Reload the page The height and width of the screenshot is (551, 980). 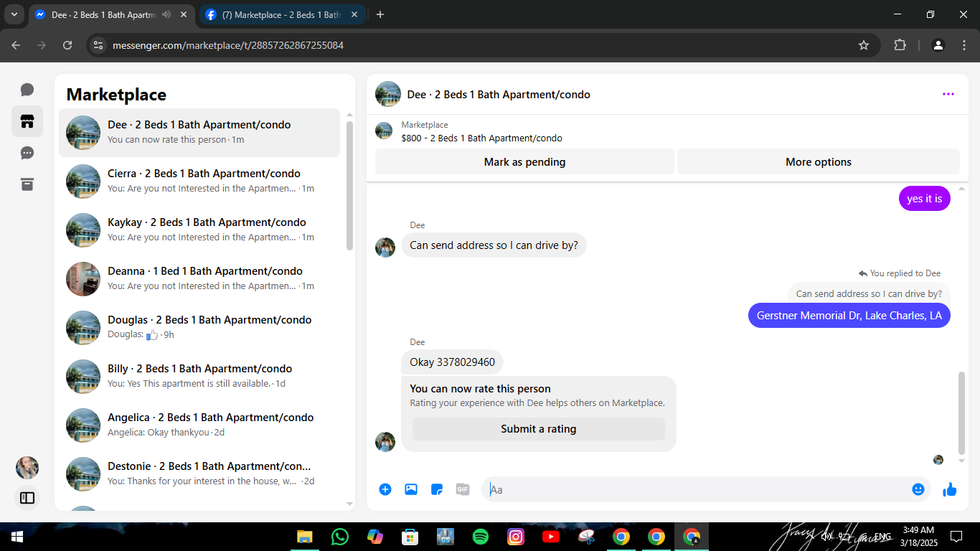67,45
